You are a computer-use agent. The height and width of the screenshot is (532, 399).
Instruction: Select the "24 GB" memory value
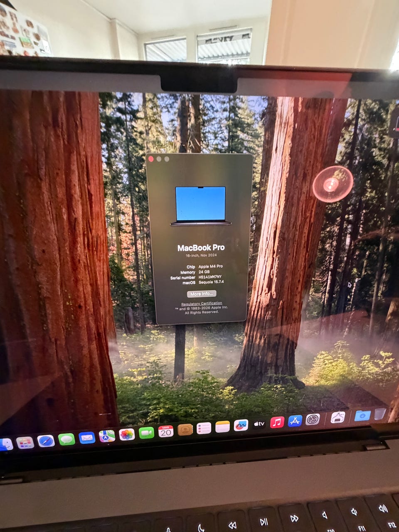point(204,272)
